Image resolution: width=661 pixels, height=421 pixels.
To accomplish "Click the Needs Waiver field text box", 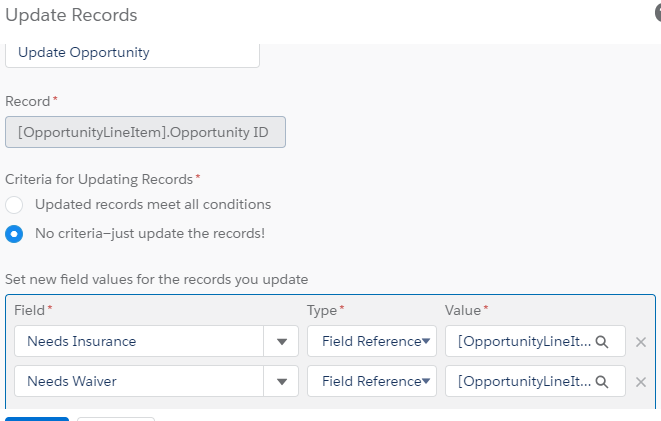I will click(138, 381).
